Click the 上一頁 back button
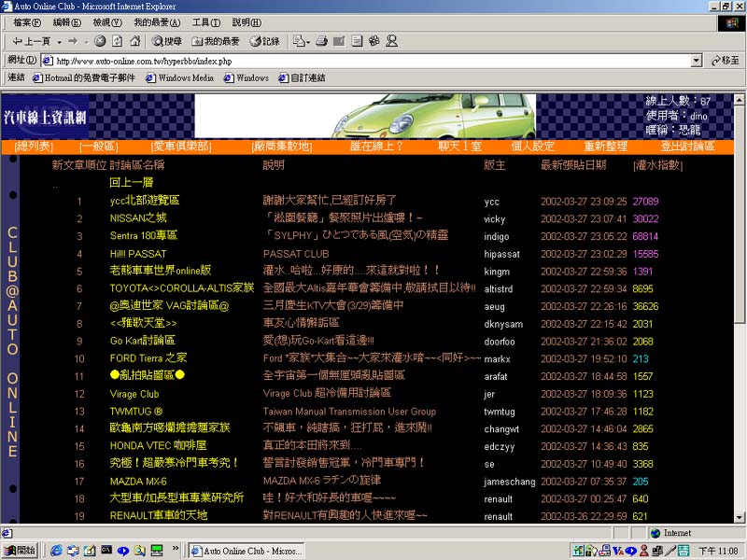747x560 pixels. pos(32,41)
